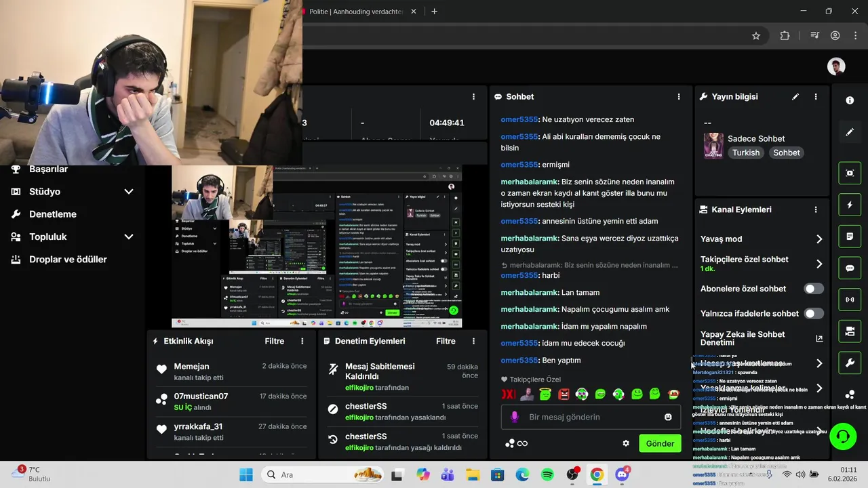Click the 04:49:41 stream duration value
The image size is (868, 488).
pyautogui.click(x=447, y=123)
